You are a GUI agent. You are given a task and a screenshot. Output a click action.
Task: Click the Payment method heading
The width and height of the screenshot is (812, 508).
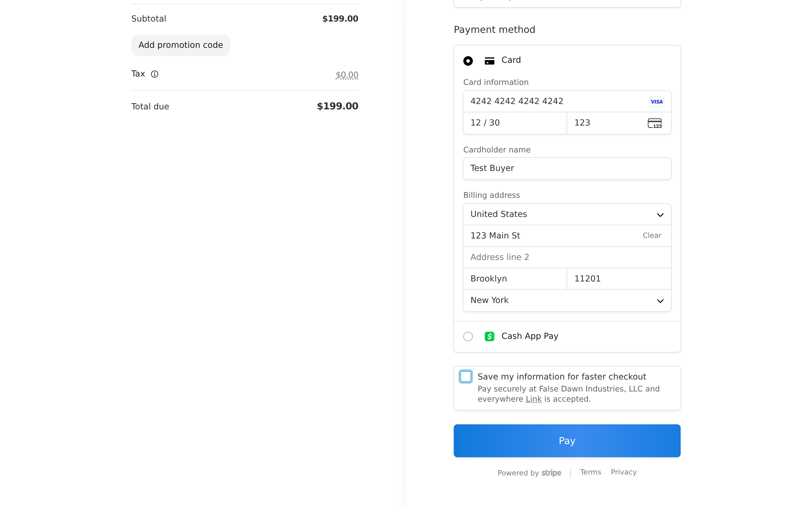[494, 30]
